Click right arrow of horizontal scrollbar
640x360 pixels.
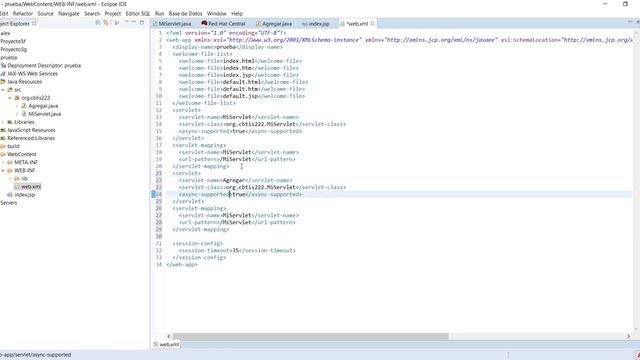(x=628, y=336)
